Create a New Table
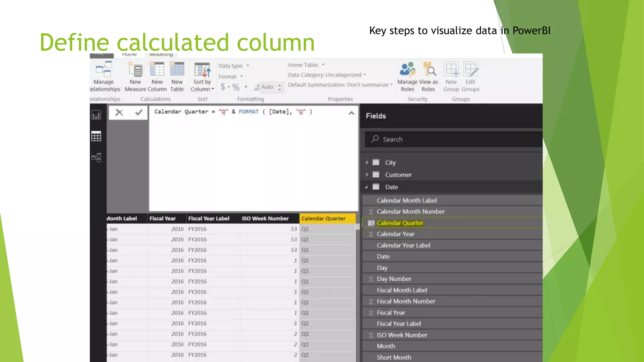644x362 pixels. (177, 77)
